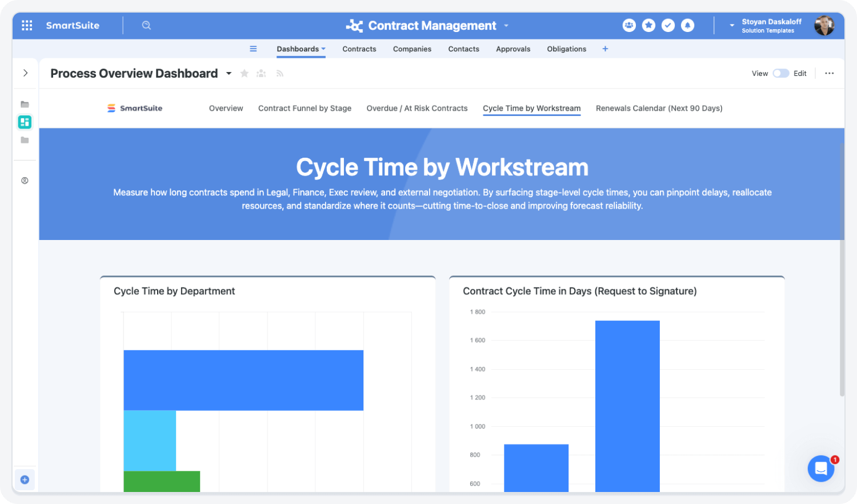Click the '1 800' axis label
The width and height of the screenshot is (857, 504).
point(478,312)
